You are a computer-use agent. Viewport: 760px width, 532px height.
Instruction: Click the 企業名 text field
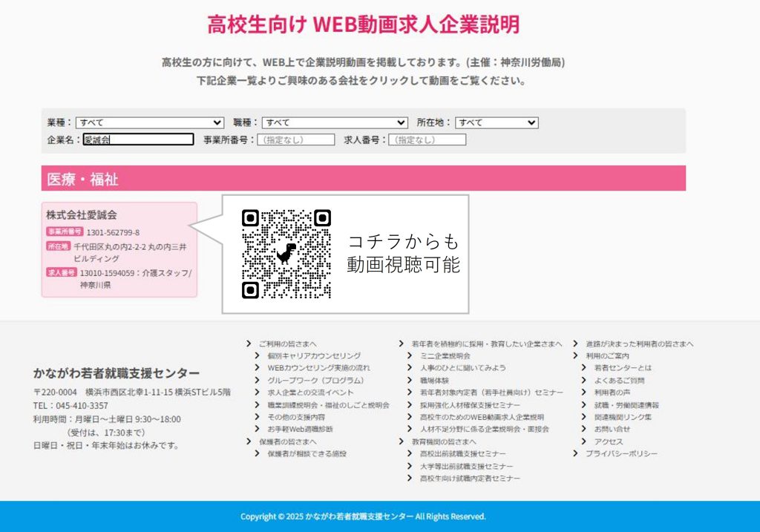pos(138,139)
